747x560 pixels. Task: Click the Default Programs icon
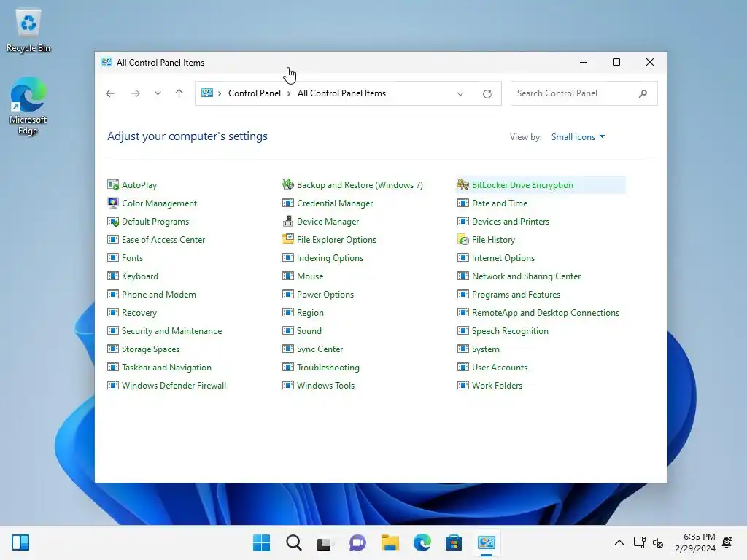click(113, 222)
